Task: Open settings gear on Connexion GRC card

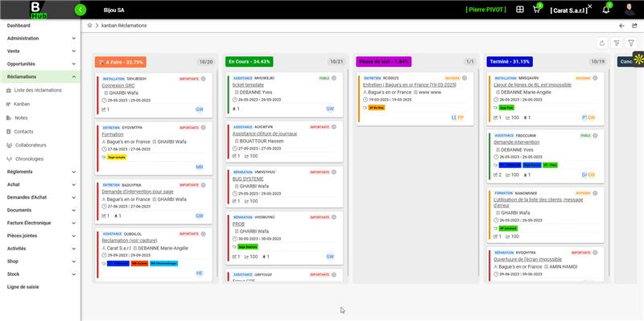Action: [x=204, y=78]
